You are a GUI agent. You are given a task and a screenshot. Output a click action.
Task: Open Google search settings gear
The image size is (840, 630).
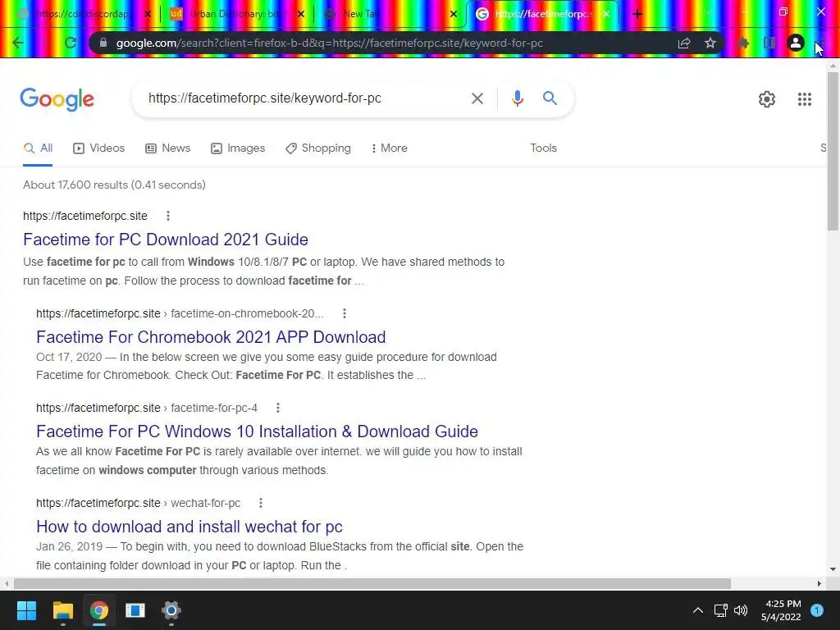[767, 99]
